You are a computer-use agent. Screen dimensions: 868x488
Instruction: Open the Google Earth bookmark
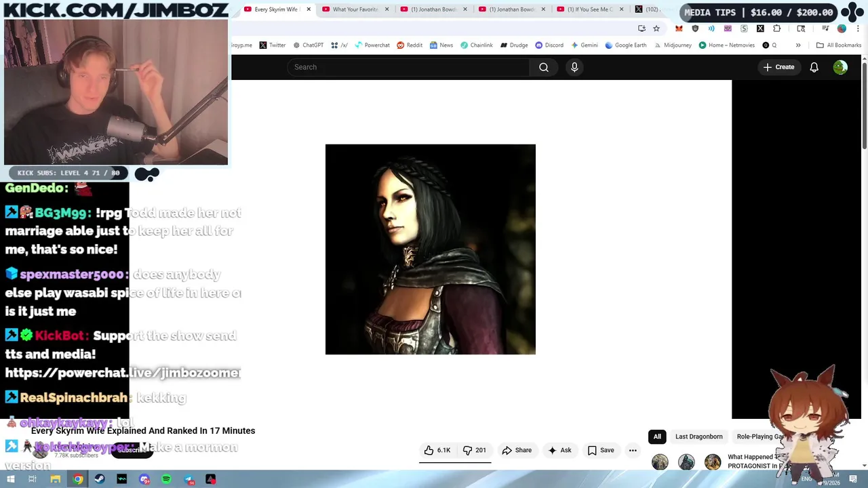pyautogui.click(x=625, y=45)
